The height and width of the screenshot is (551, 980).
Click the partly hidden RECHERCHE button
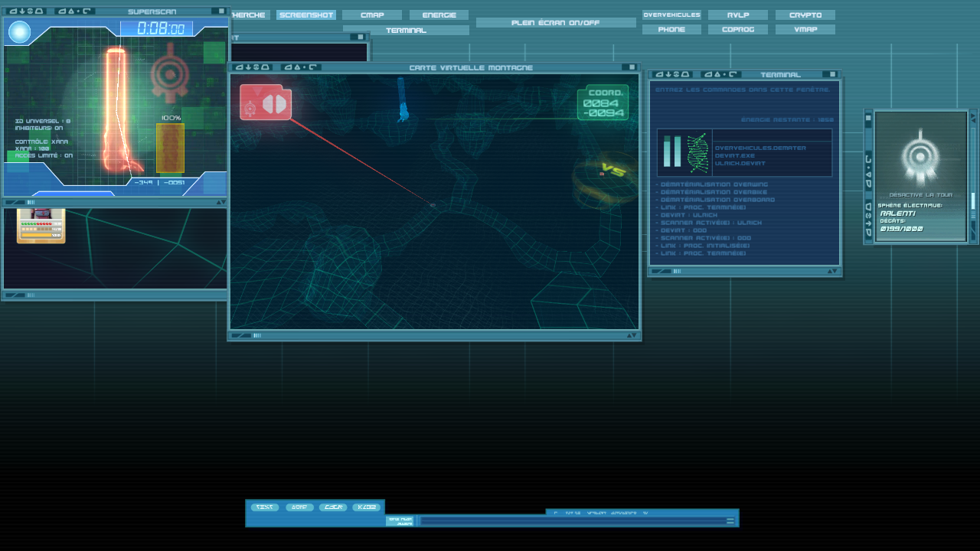(250, 15)
